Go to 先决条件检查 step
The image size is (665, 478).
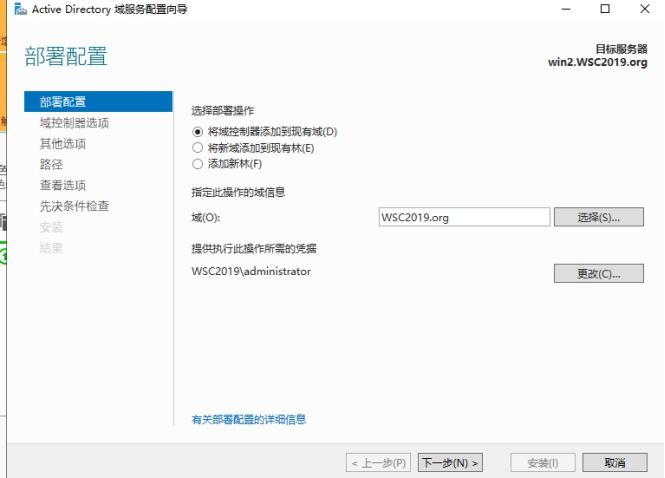(x=74, y=206)
